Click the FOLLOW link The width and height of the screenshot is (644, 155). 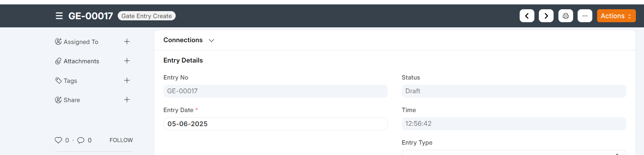coord(121,140)
